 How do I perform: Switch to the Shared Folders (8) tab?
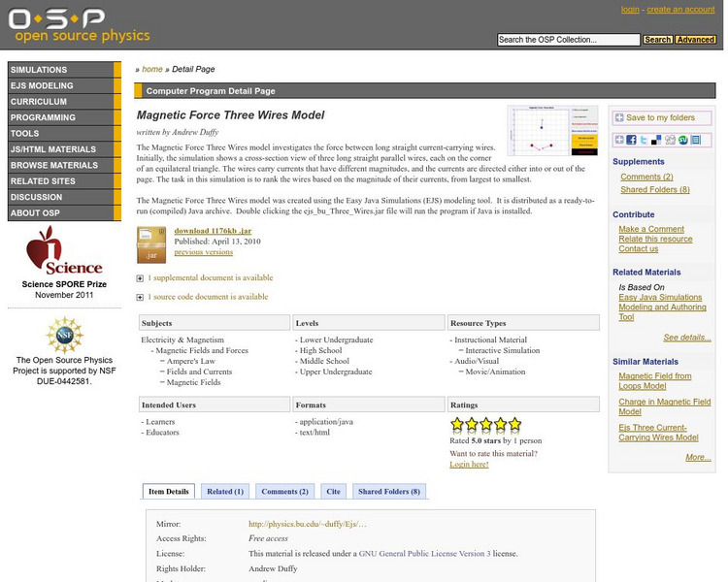[389, 492]
